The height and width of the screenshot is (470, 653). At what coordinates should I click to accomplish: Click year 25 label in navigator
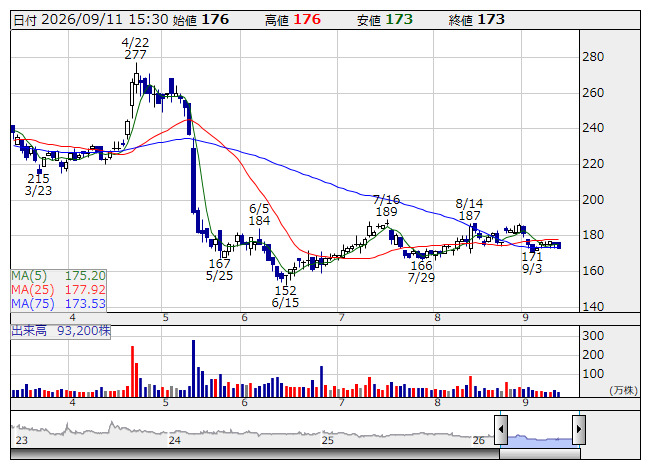point(328,440)
